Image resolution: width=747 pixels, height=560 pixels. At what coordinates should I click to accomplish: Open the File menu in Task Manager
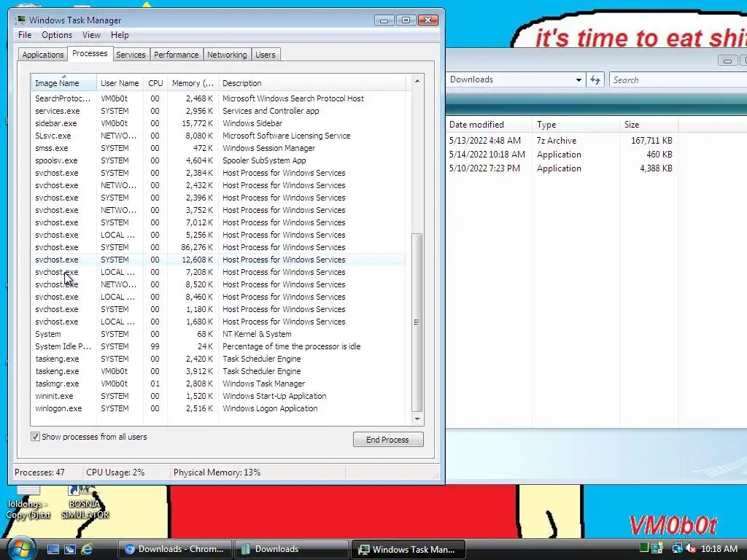[25, 35]
